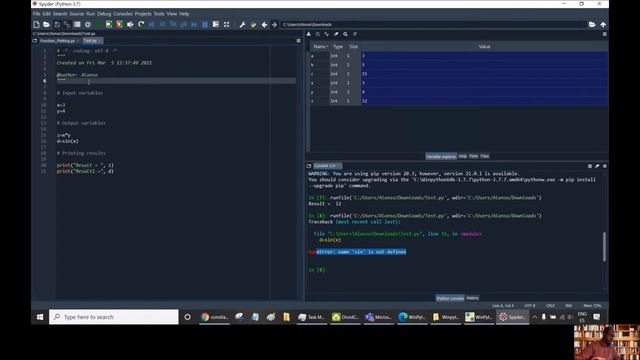Screen dimensions: 640x360
Task: Open the Windows Start menu
Action: [40, 317]
